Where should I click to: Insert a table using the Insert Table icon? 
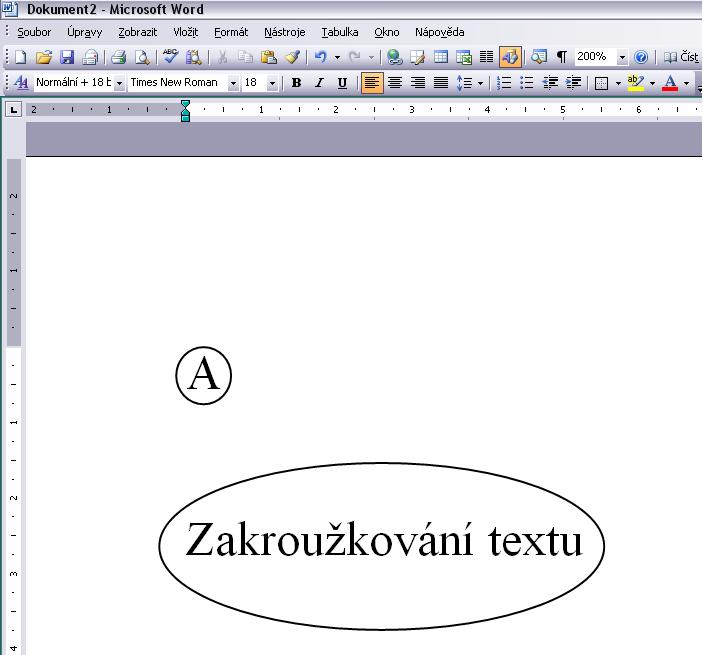pos(441,58)
